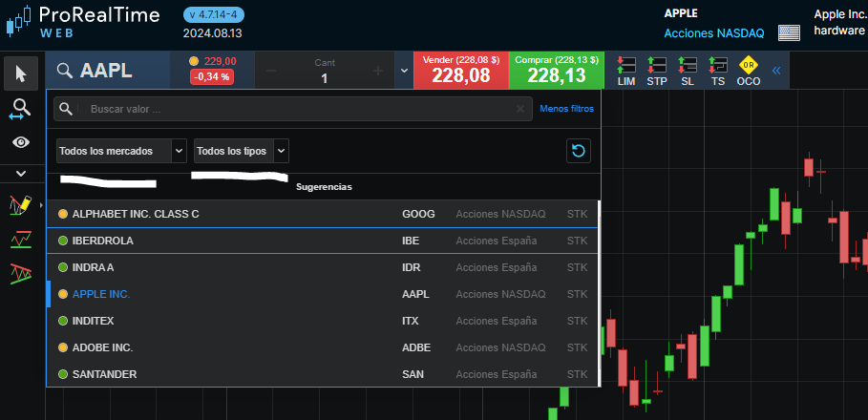Select the horizontal lines drawing tool

click(x=21, y=239)
